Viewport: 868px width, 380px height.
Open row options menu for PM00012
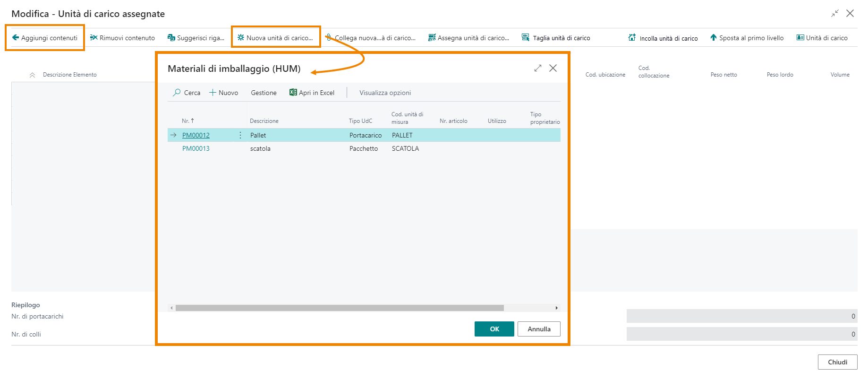coord(240,135)
